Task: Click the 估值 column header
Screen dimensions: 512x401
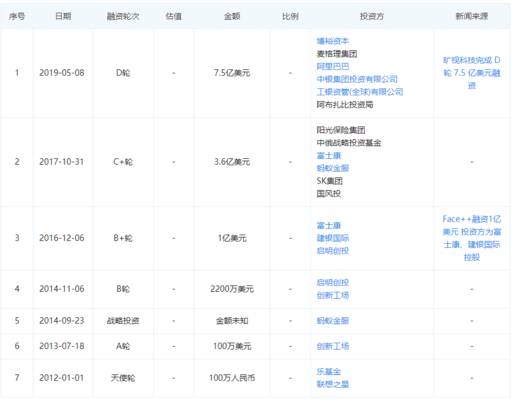Action: (174, 16)
